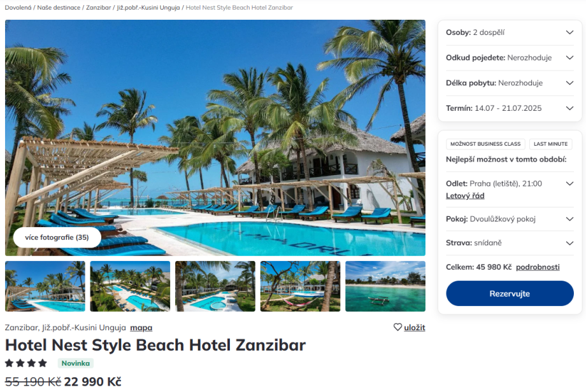Open více fotografie (35) gallery
Image resolution: width=586 pixels, height=392 pixels.
[57, 237]
